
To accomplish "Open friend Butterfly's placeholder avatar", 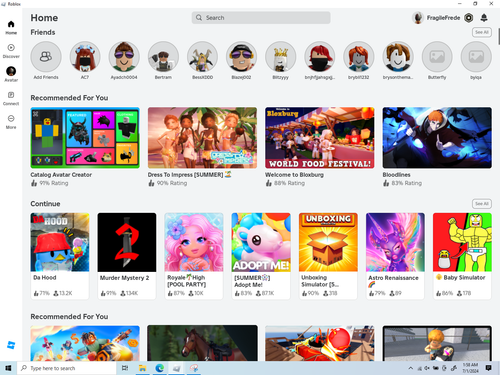I will click(x=437, y=57).
